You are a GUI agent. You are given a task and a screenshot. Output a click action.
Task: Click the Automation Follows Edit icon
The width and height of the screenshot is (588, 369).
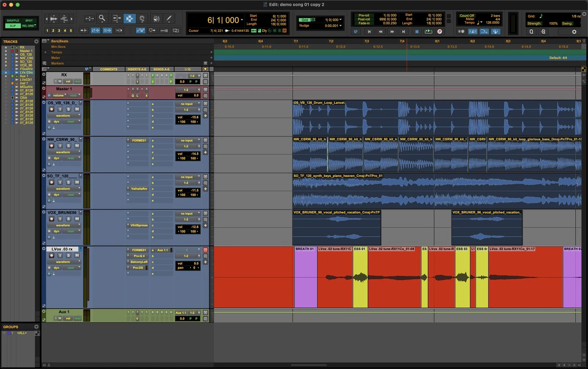click(140, 30)
